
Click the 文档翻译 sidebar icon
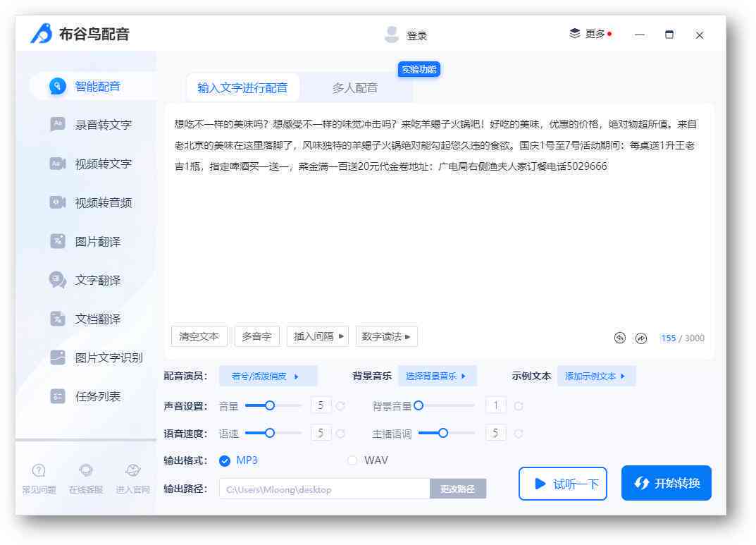coord(57,318)
